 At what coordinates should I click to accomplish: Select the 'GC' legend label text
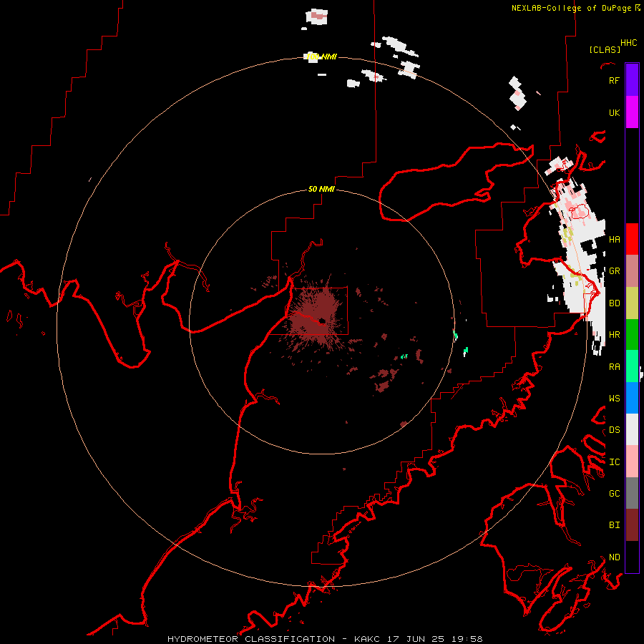(614, 493)
